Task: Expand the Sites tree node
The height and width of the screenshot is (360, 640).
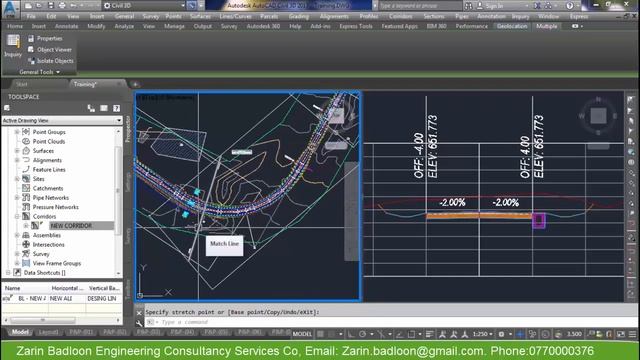Action: pyautogui.click(x=17, y=179)
